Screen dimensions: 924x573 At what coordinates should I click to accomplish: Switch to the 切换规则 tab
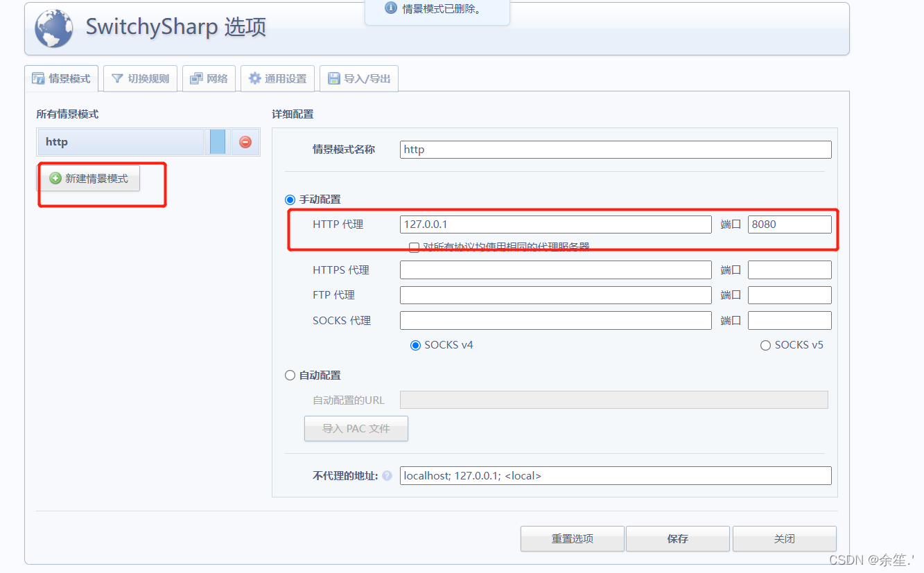click(141, 78)
